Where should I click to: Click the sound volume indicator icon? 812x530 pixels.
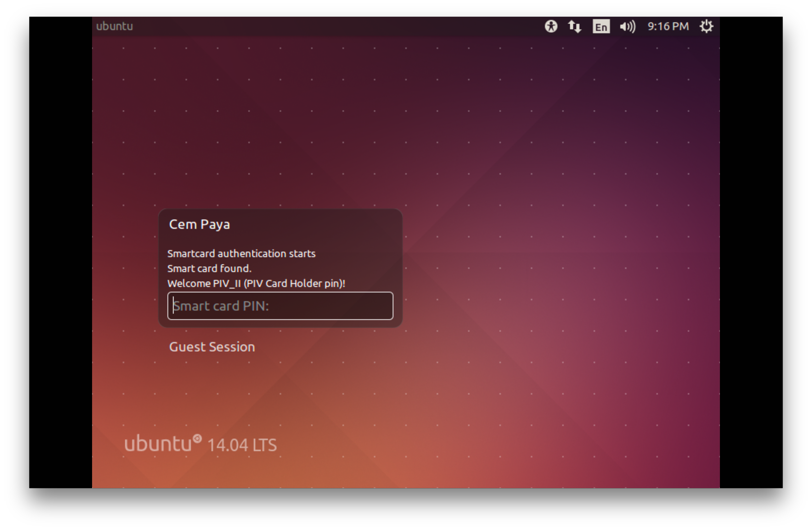pos(627,26)
